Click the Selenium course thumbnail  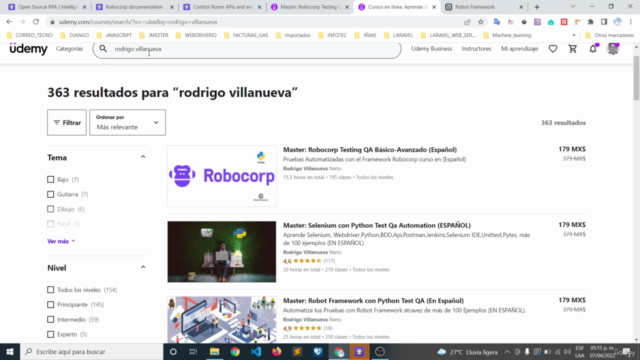(222, 251)
